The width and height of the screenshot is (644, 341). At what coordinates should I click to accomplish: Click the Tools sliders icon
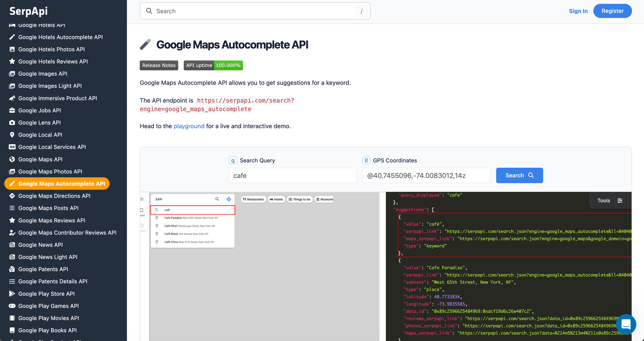click(x=620, y=201)
